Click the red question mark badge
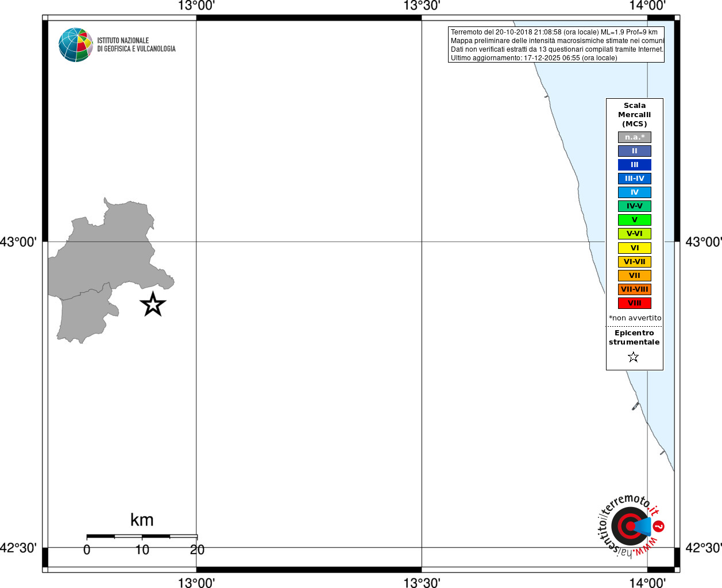Screen dimensions: 722x588 tap(659, 526)
